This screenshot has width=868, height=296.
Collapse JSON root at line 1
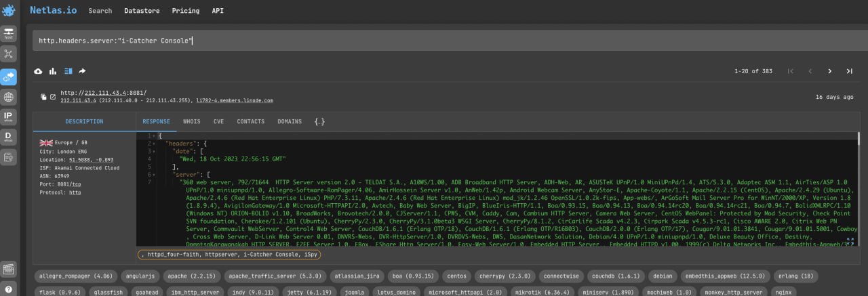pos(155,136)
